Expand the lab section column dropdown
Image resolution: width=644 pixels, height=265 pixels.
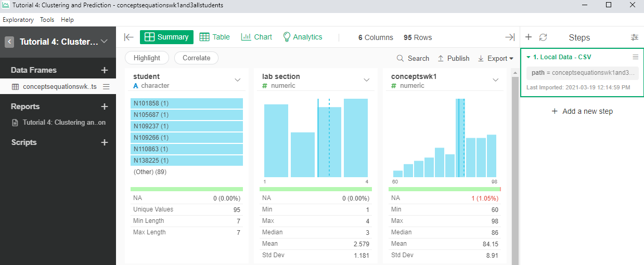point(367,80)
